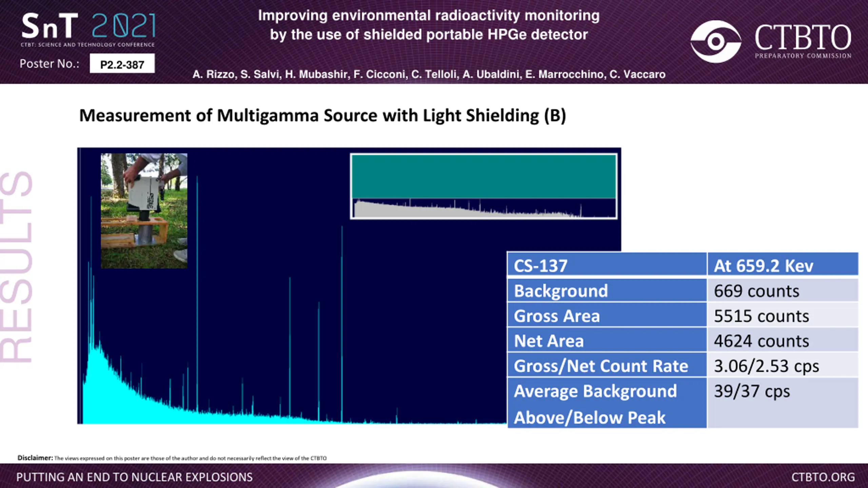
Task: Click 'CTBT: SCIENCE AND TECHNOLOGY CONFERENCE' subtitle
Action: [x=87, y=45]
